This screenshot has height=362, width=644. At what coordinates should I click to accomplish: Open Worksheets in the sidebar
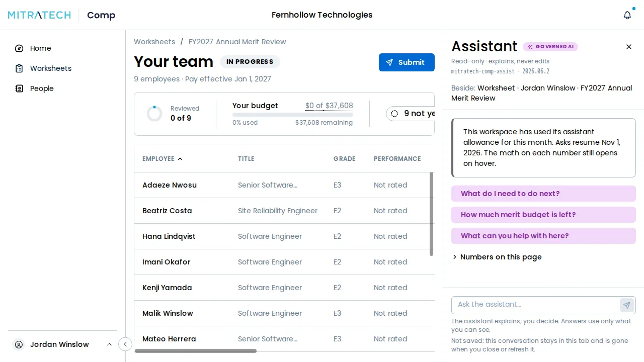click(x=62, y=68)
